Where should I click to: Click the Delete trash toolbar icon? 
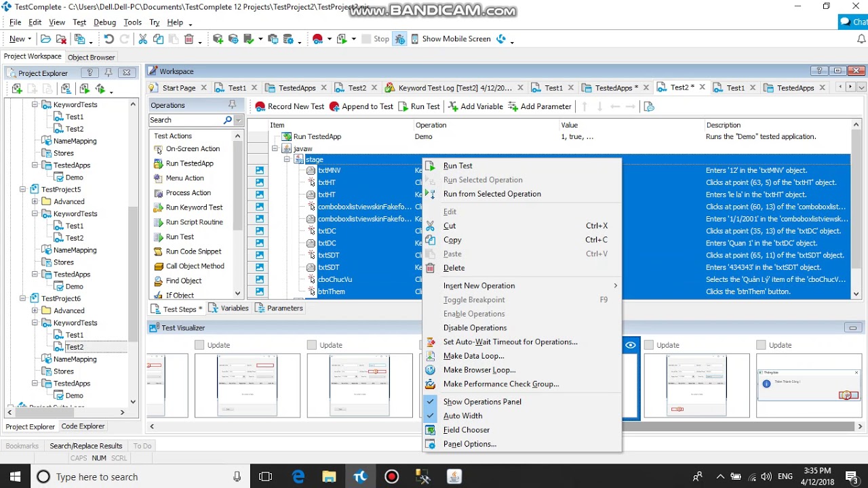coord(189,39)
